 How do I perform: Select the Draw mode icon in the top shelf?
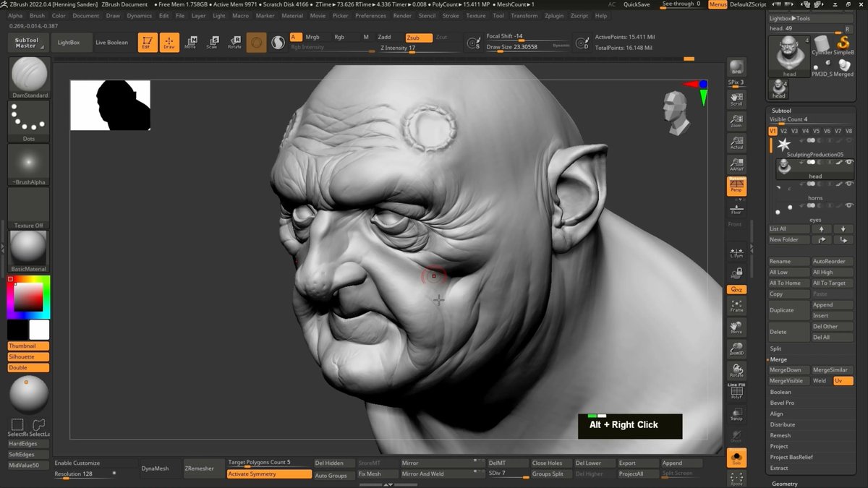tap(169, 42)
